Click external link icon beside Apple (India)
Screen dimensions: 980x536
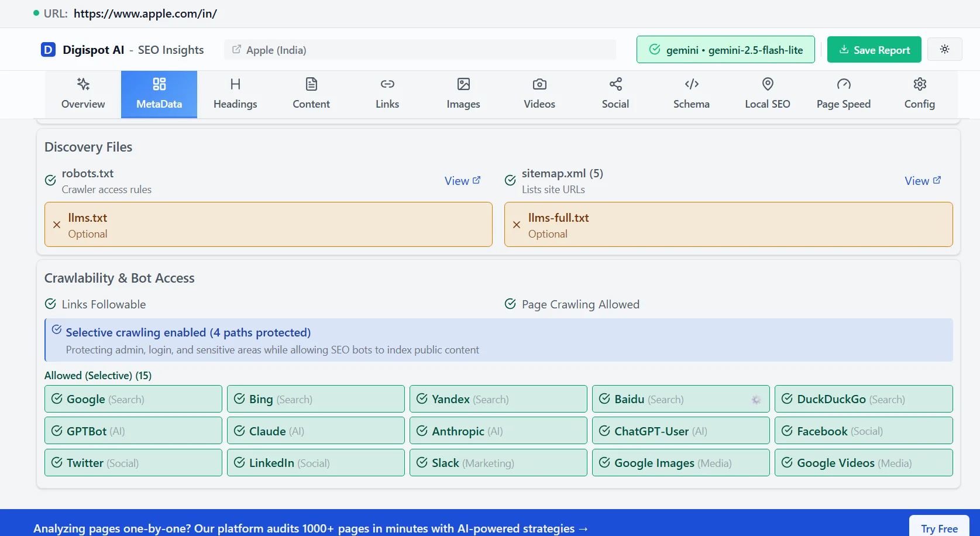click(236, 50)
